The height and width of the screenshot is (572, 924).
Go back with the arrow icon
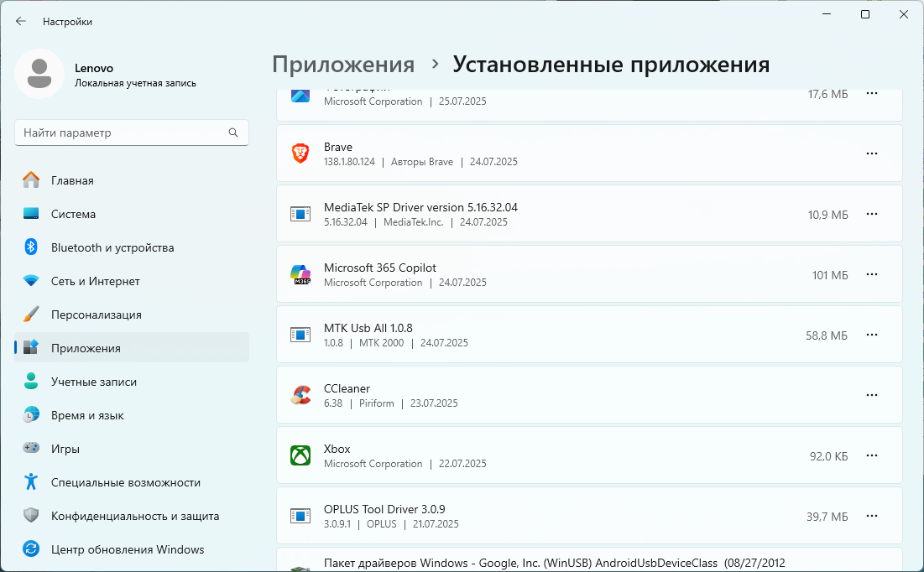[21, 21]
